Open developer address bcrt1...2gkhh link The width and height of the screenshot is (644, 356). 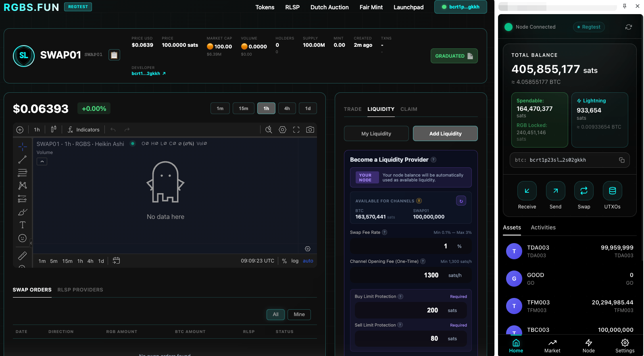[x=148, y=73]
